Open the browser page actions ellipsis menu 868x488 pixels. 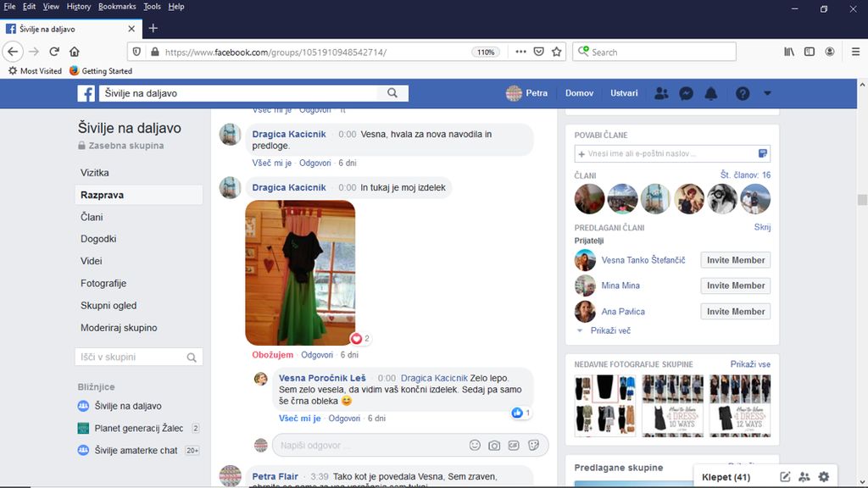[520, 52]
